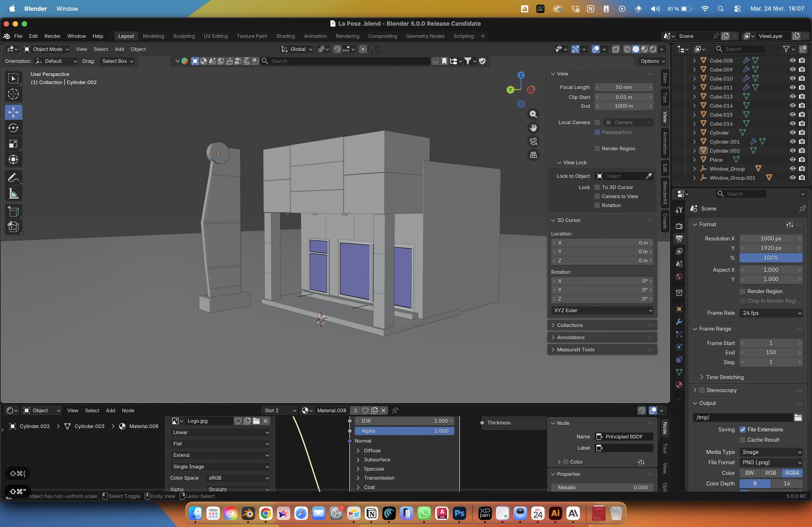Screen dimensions: 812x527
Task: Select Cylinder.001 in the outliner
Action: point(724,142)
